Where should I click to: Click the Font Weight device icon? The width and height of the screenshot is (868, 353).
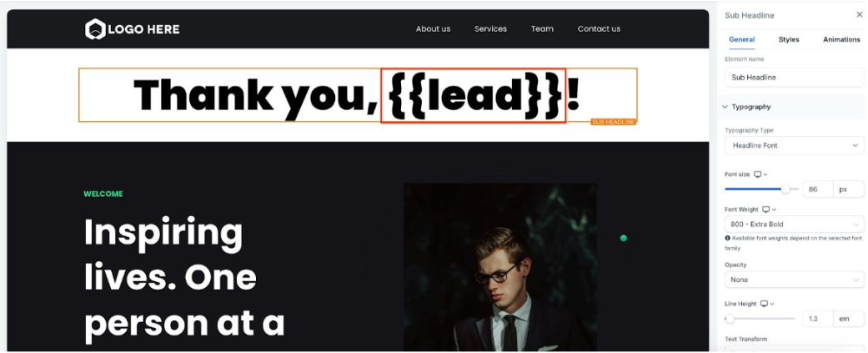click(x=766, y=209)
